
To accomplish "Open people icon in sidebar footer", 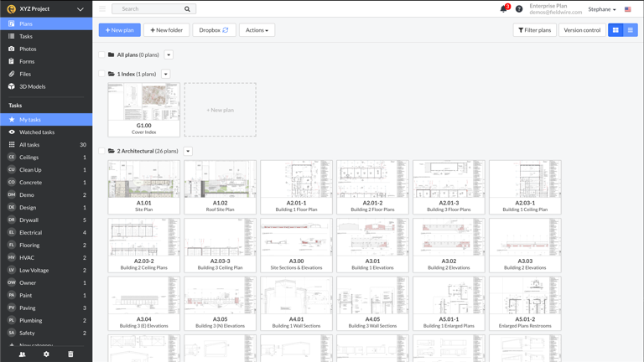I will coord(23,354).
